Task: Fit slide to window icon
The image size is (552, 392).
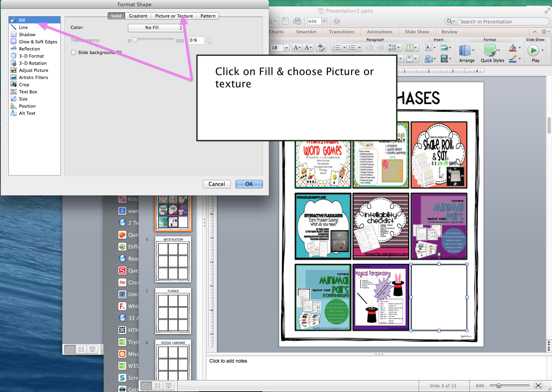Action: point(538,385)
